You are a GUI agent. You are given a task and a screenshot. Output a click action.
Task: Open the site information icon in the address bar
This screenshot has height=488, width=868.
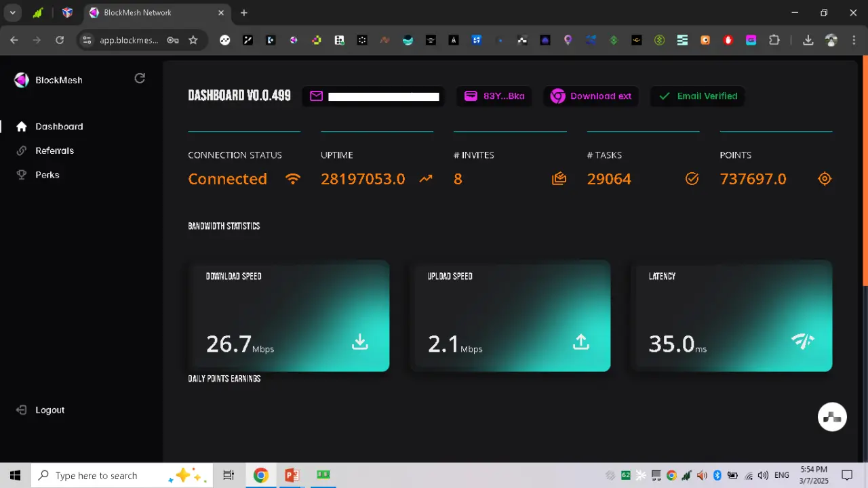(x=86, y=40)
